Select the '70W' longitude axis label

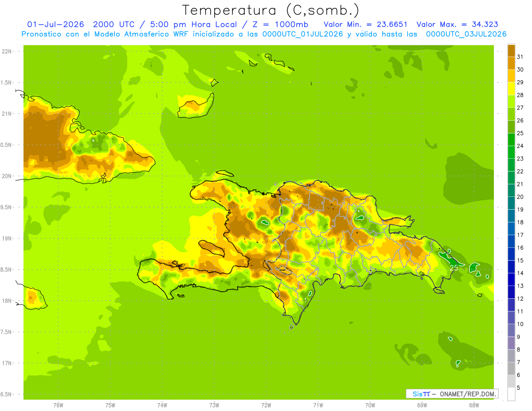[x=370, y=405]
